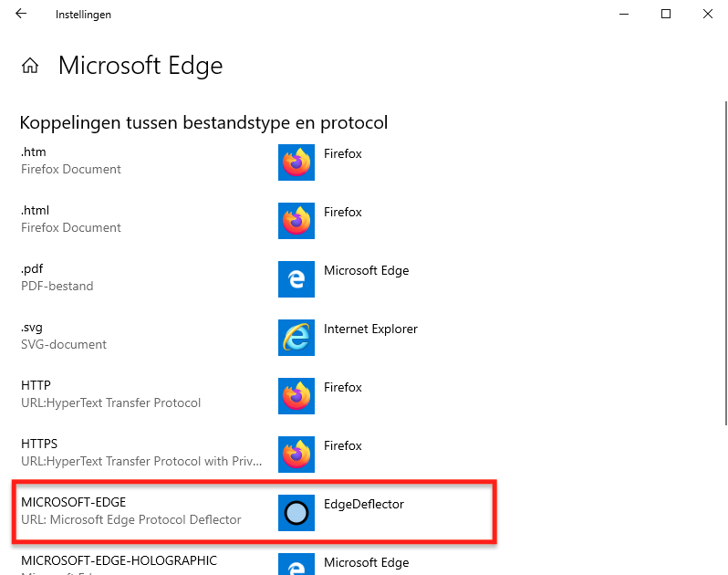
Task: Select the EdgeDeflector app name
Action: pos(363,505)
